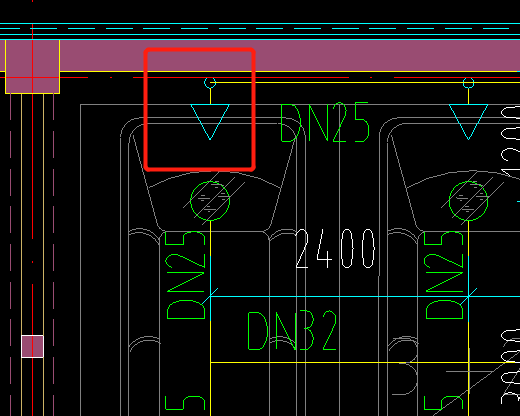Pick the small cyan circle above the right triangle

468,83
